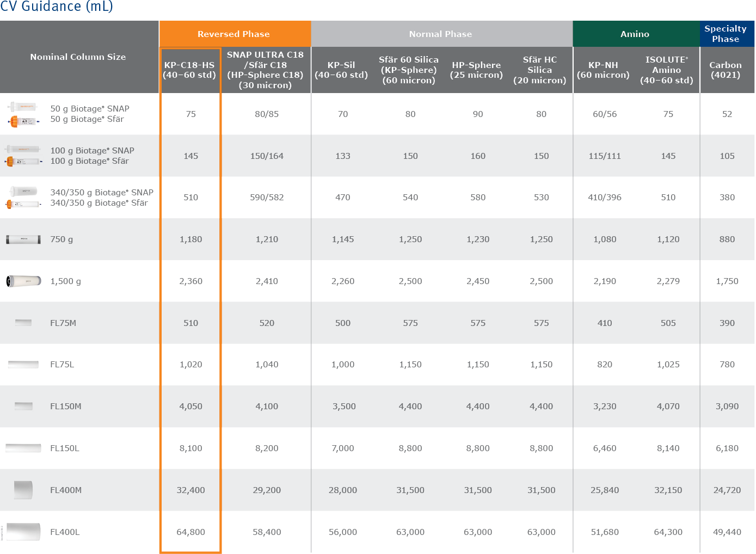Click the 1,145 value under KP-Sil
The width and height of the screenshot is (756, 554).
(343, 239)
